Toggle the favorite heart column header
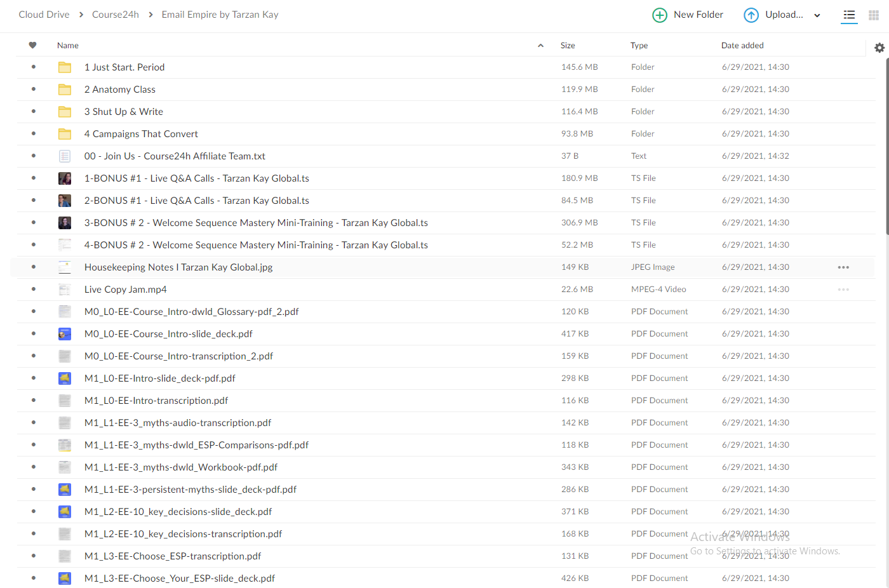The height and width of the screenshot is (588, 889). [33, 45]
